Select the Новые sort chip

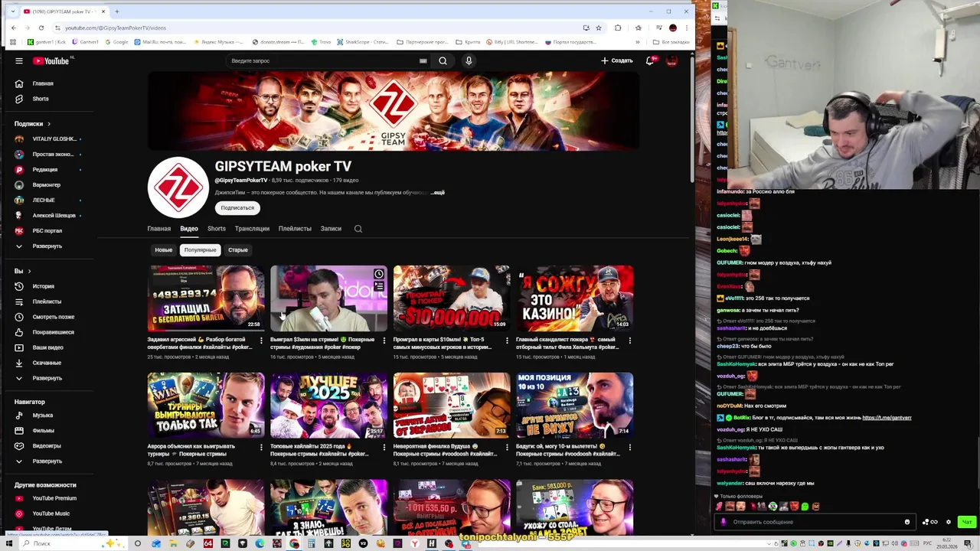(164, 250)
